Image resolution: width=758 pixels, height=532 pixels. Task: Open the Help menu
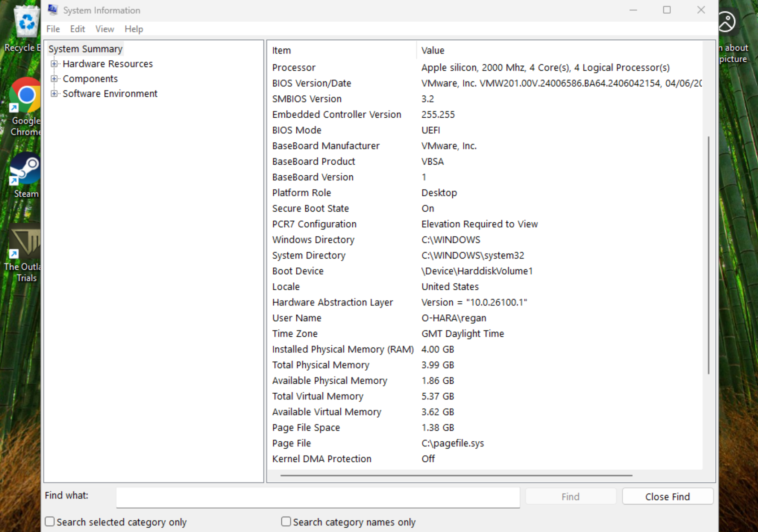(x=134, y=29)
